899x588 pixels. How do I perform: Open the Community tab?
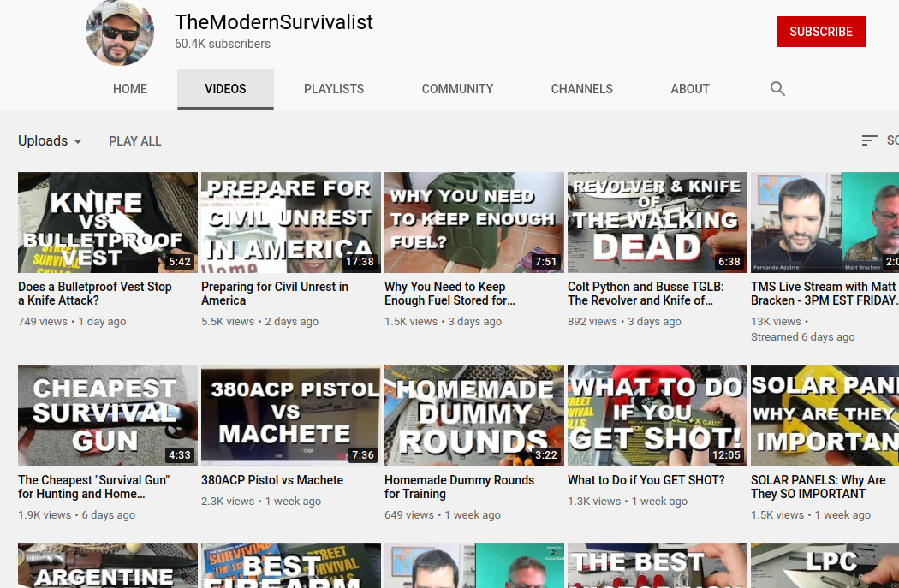click(x=457, y=89)
